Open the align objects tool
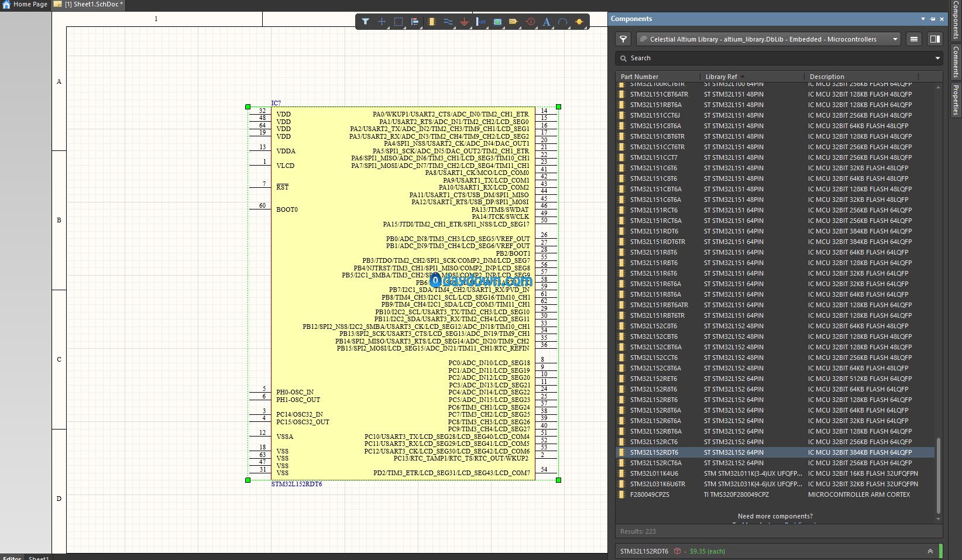The width and height of the screenshot is (962, 560). [415, 22]
